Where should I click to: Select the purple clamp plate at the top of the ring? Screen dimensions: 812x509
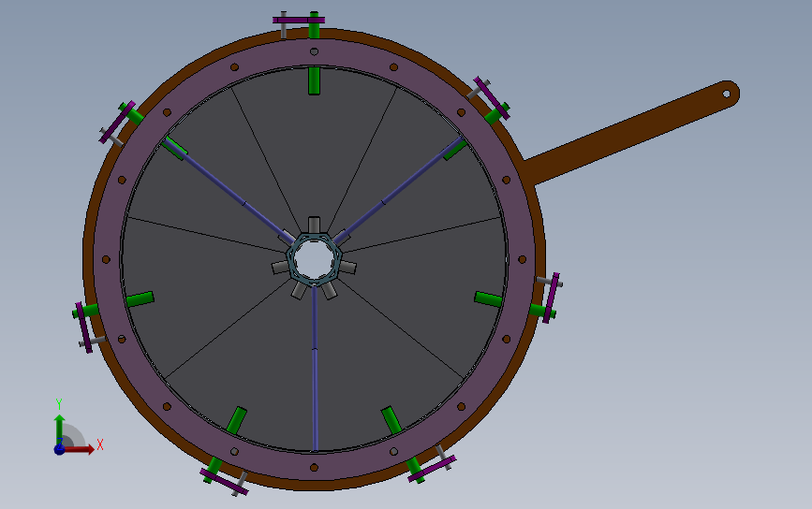click(299, 21)
